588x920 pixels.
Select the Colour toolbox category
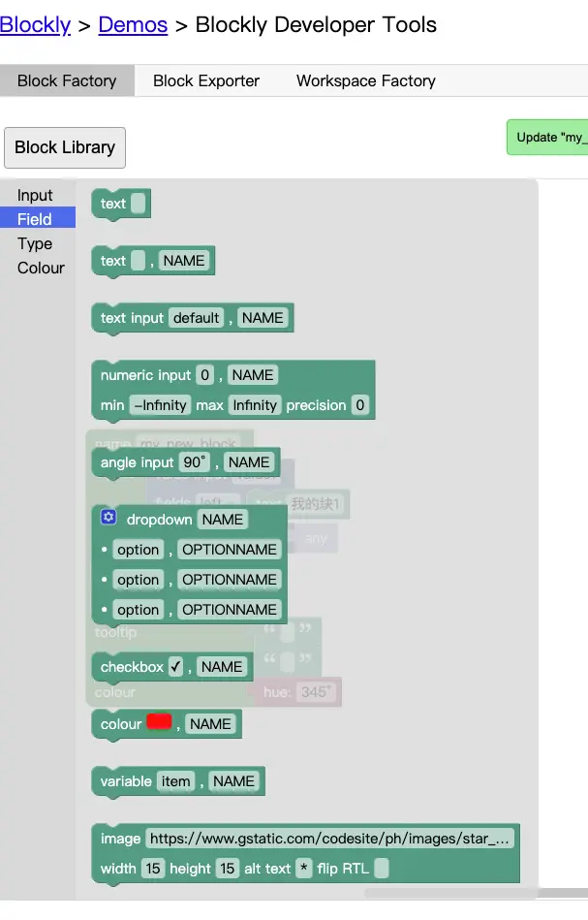point(41,268)
